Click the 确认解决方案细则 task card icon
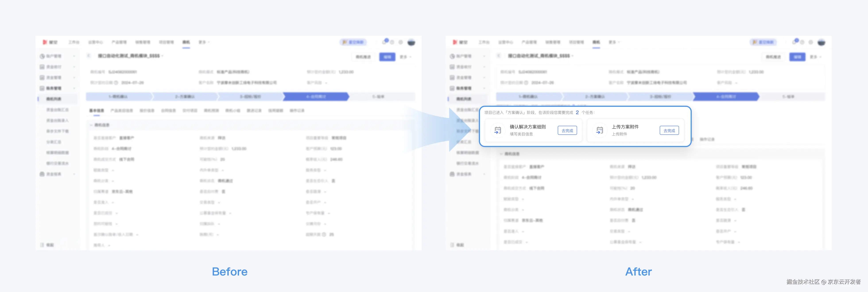Image resolution: width=868 pixels, height=292 pixels. click(497, 130)
